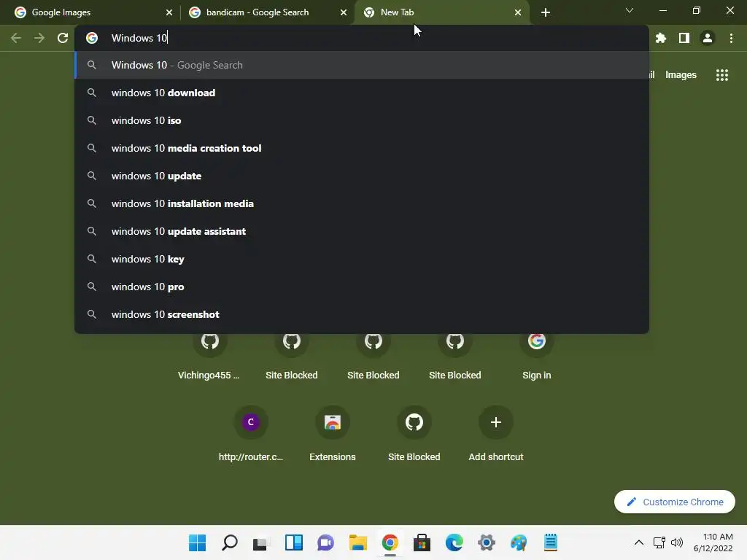Go forward using the forward arrow
Screen dimensions: 747x560
coord(39,38)
